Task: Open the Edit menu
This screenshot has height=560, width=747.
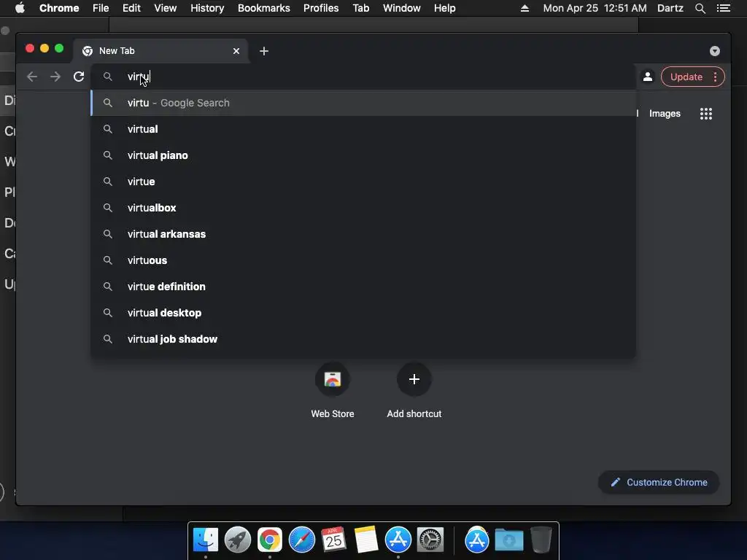Action: click(x=131, y=8)
